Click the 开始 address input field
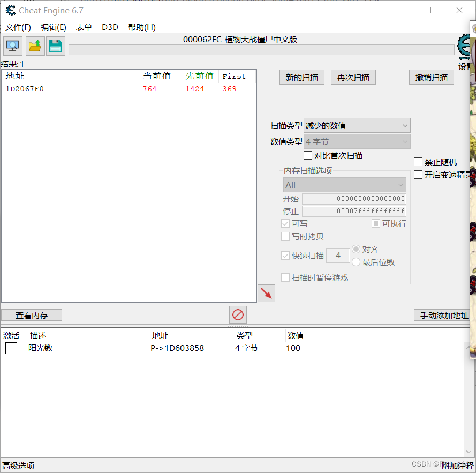Screen dimensions: 476x473 coord(354,199)
